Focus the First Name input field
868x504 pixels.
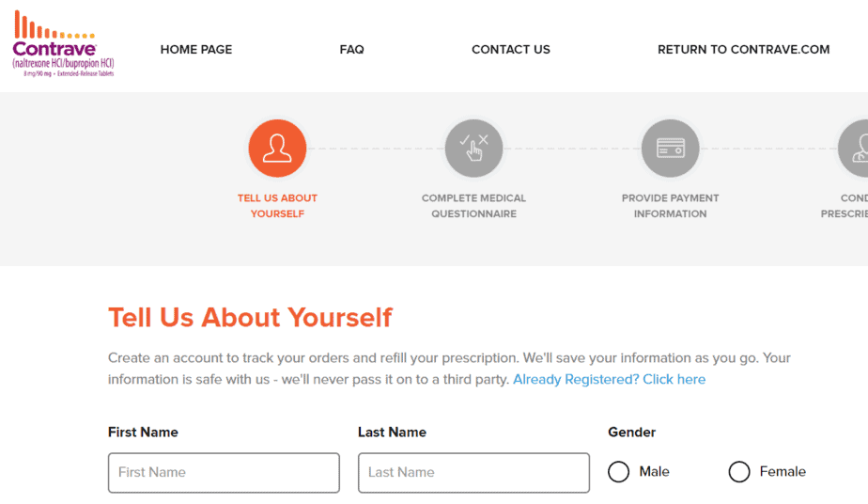224,473
